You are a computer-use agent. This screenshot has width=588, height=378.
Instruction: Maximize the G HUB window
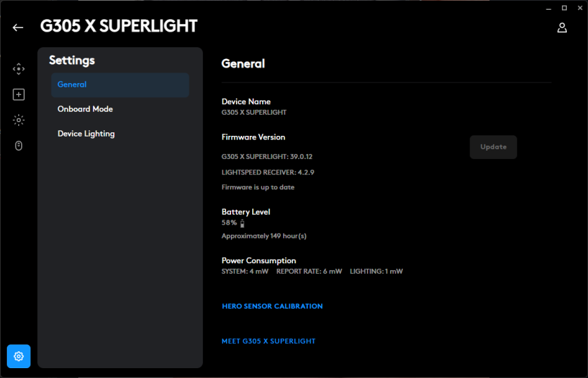tap(564, 8)
